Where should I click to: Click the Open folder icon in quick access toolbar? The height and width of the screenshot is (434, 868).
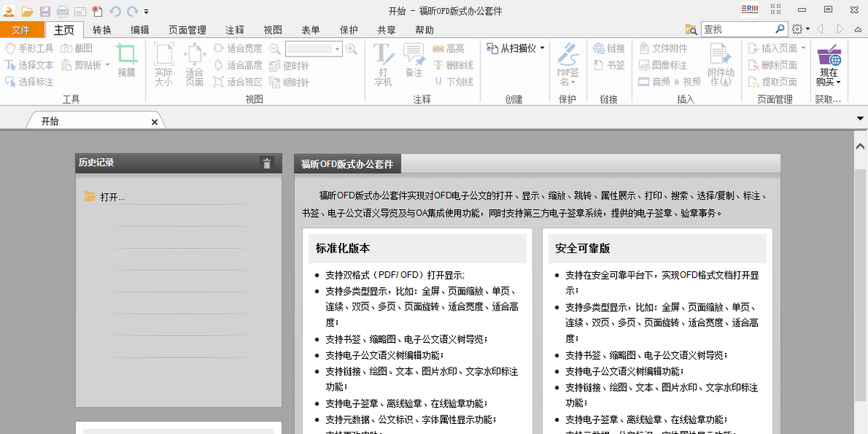27,11
